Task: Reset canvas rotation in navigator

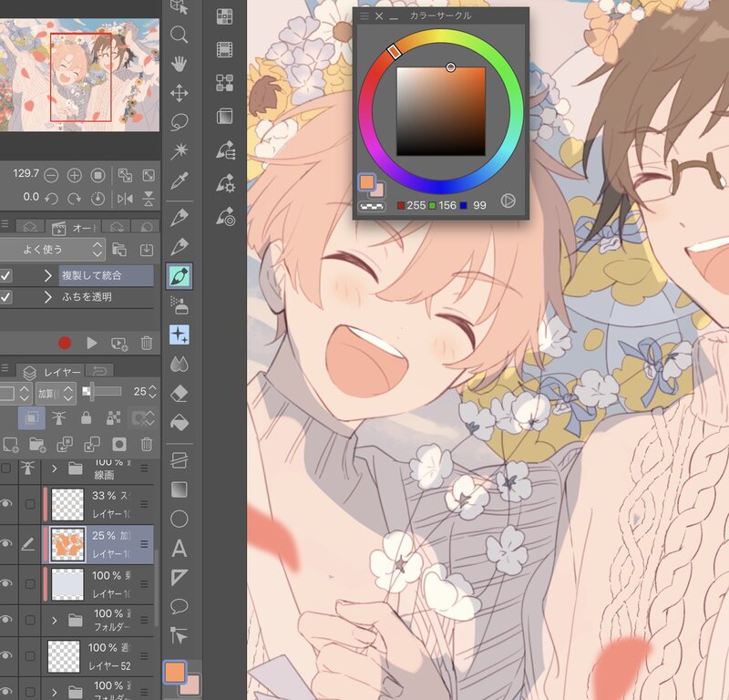Action: 98,199
